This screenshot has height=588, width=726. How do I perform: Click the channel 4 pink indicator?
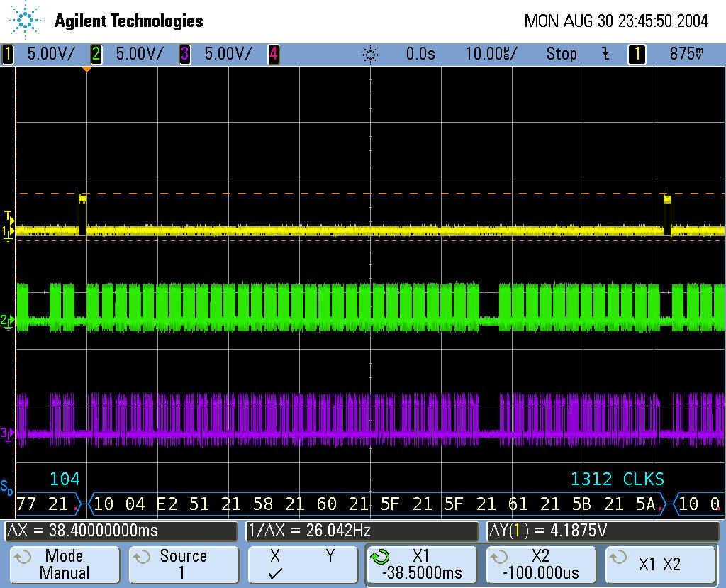[x=273, y=54]
